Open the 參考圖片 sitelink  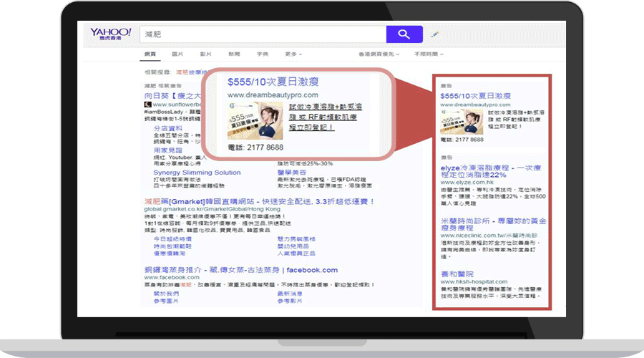click(166, 301)
